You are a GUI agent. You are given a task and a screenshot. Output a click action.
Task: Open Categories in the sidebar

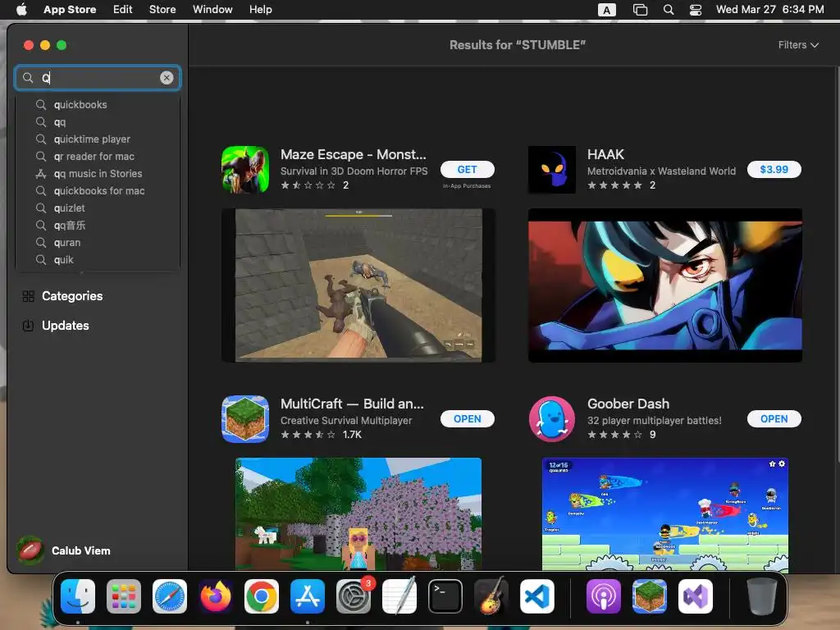click(x=62, y=295)
